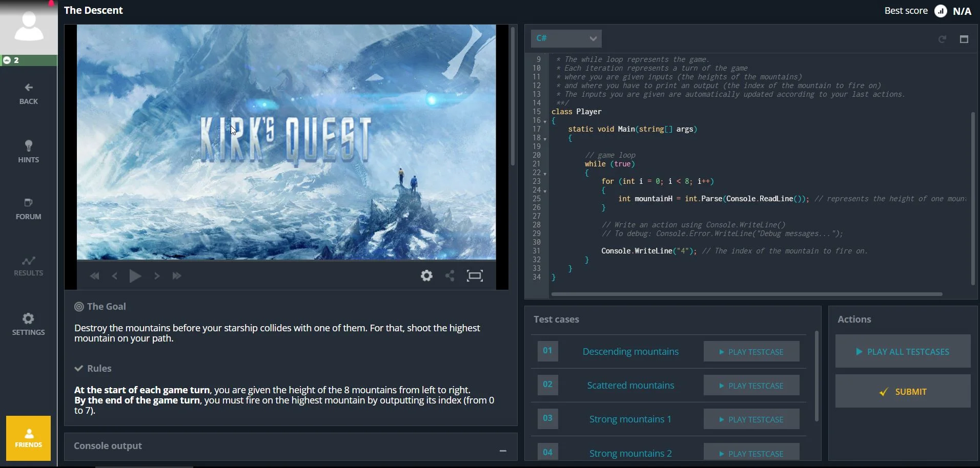980x468 pixels.
Task: Click the 'class Player' code line
Action: coord(577,112)
